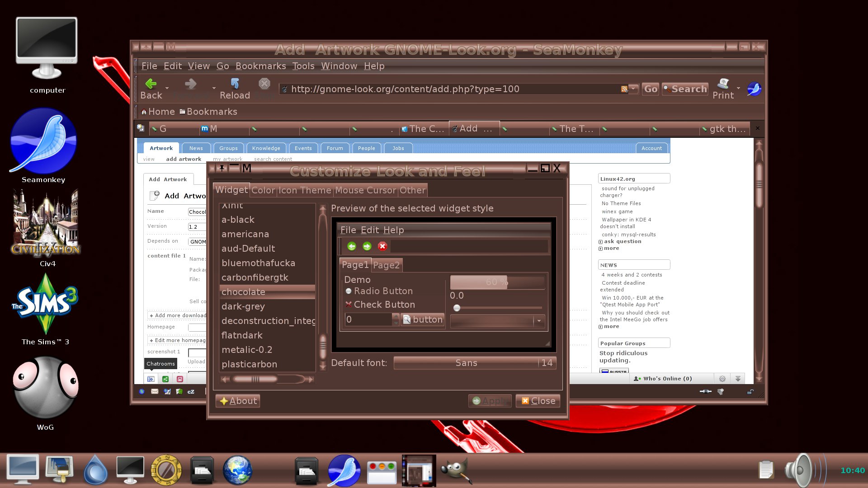This screenshot has height=488, width=868.
Task: Open the Home bookmark in the bookmarks bar
Action: (158, 112)
